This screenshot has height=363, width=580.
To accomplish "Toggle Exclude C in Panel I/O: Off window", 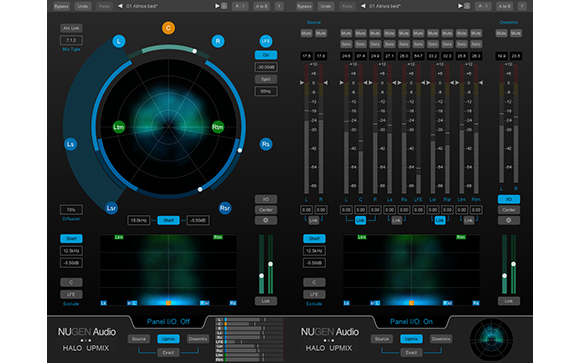I will (x=71, y=282).
